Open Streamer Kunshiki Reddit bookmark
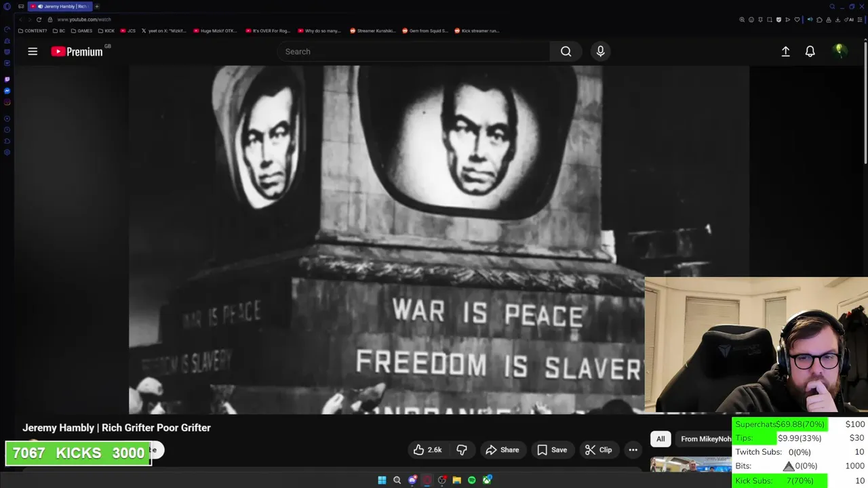This screenshot has height=488, width=868. (373, 30)
